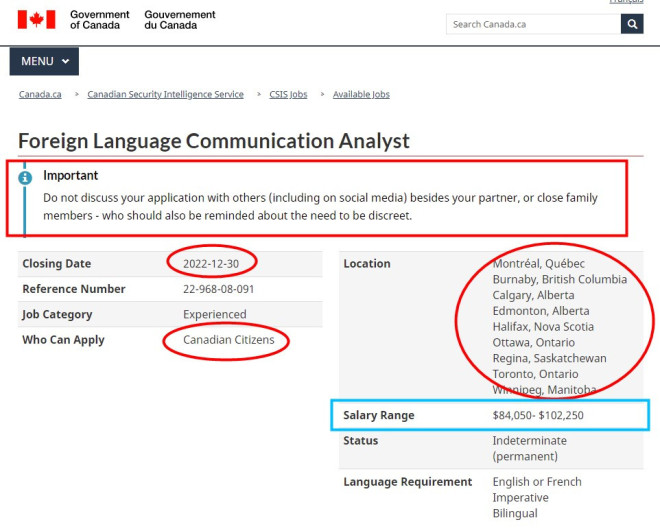Click the Canadian Citizens eligibility value
Screen dimensions: 660x531
pyautogui.click(x=229, y=340)
